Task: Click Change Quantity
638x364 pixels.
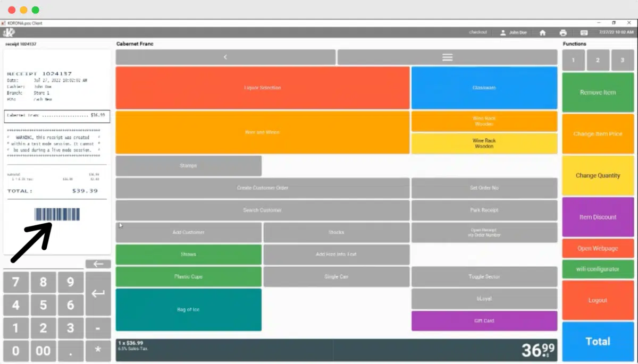Action: [x=598, y=175]
